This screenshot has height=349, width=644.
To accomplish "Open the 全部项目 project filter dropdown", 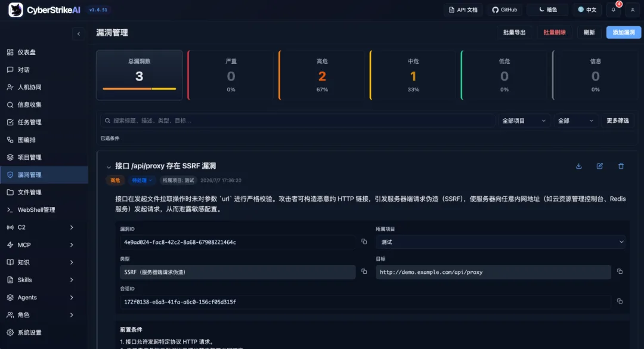I will click(524, 121).
